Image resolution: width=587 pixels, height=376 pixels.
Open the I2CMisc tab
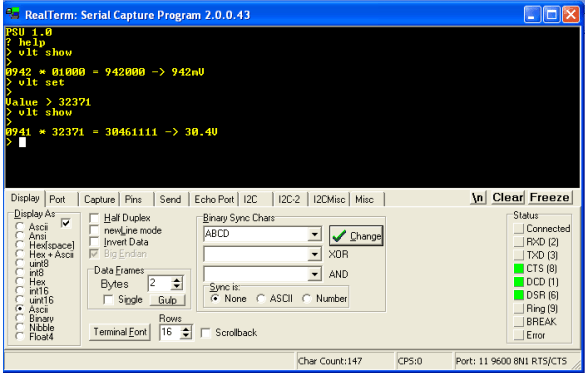[x=329, y=199]
